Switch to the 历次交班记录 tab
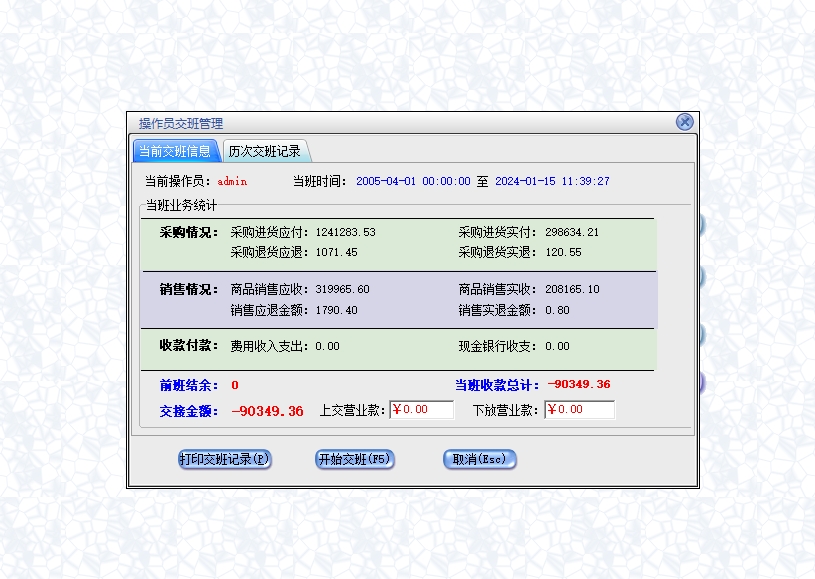The image size is (815, 579). pyautogui.click(x=264, y=152)
